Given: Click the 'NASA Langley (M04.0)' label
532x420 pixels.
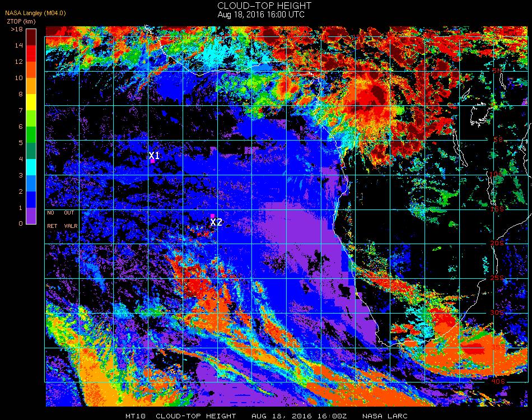Looking at the screenshot, I should (x=35, y=13).
